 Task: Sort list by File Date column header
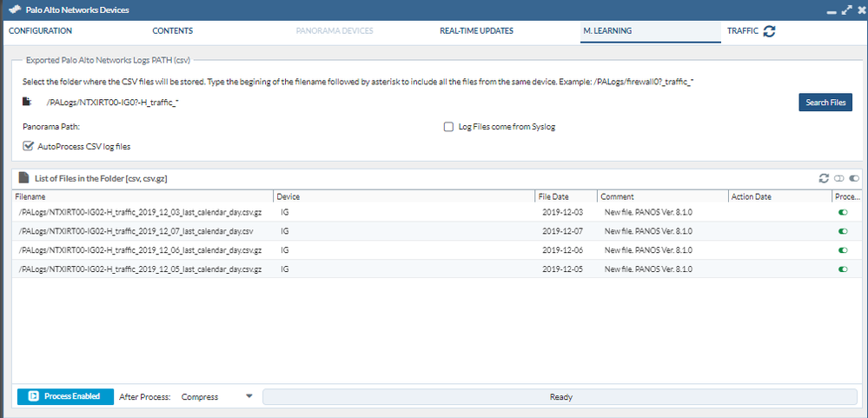pos(566,197)
